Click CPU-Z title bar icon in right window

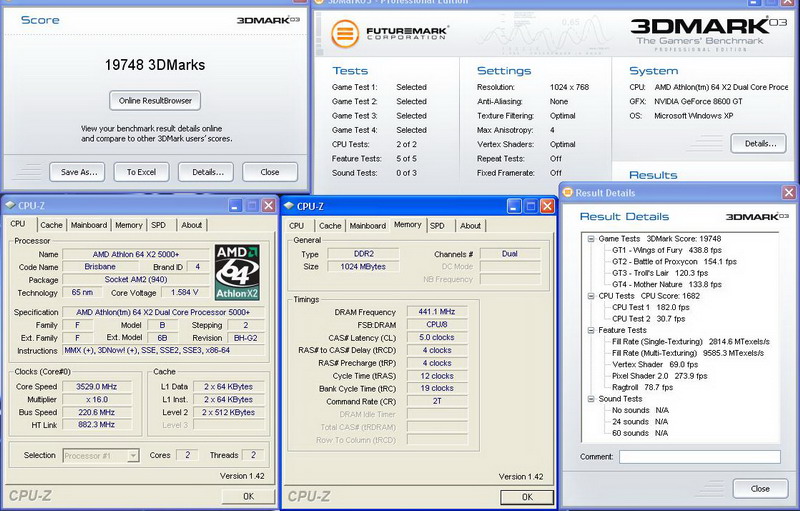click(289, 206)
